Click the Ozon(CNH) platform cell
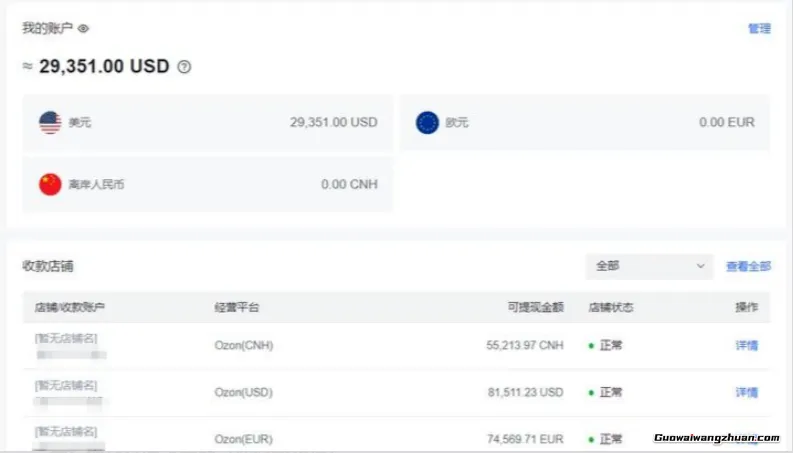The image size is (793, 453). pos(244,345)
